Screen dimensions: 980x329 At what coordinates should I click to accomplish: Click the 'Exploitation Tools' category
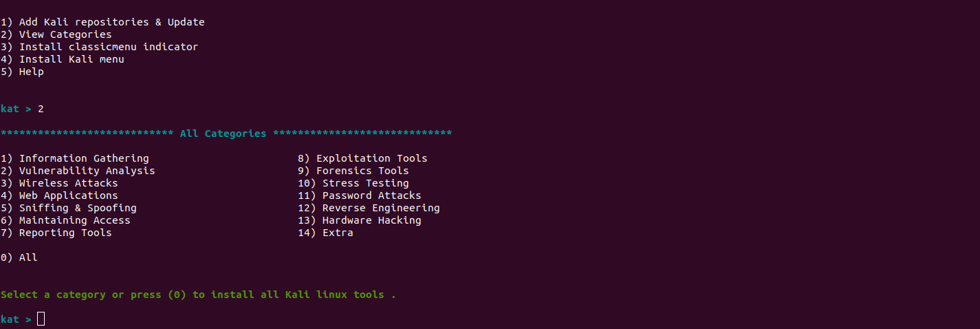[362, 158]
